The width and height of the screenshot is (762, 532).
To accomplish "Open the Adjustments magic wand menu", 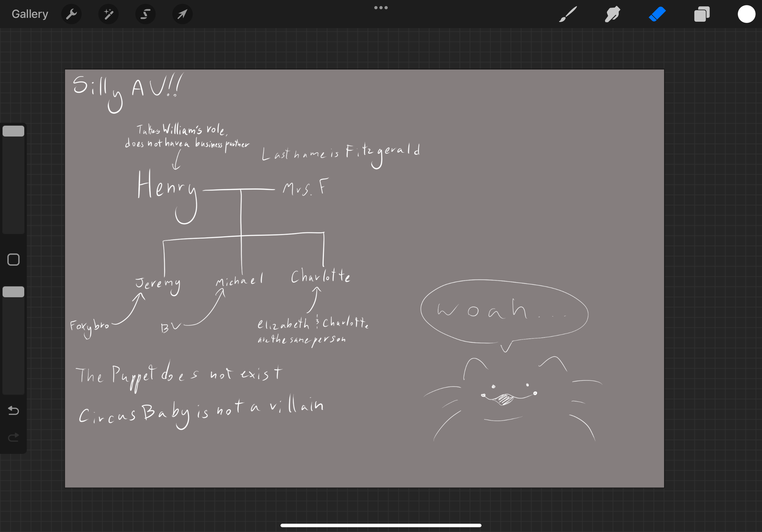I will tap(108, 14).
